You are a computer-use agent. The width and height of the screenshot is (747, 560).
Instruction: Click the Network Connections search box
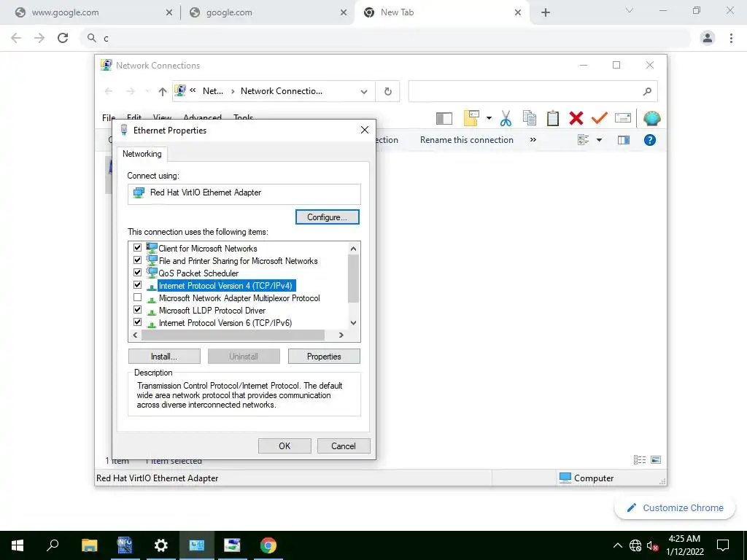(533, 91)
